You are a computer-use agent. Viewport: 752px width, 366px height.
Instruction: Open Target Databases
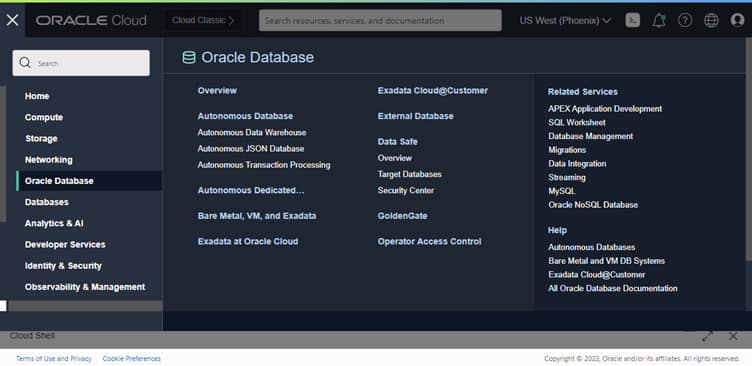pos(410,174)
